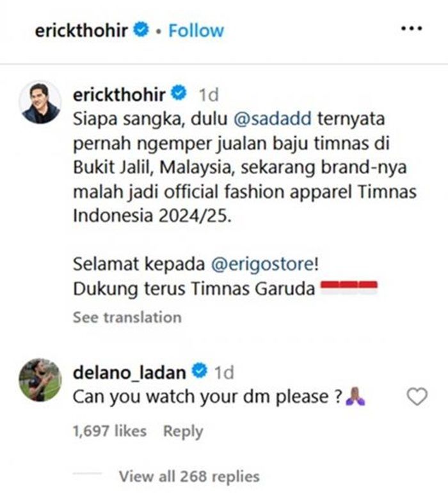Open the erickthohir username in the header
The width and height of the screenshot is (448, 493).
81,31
